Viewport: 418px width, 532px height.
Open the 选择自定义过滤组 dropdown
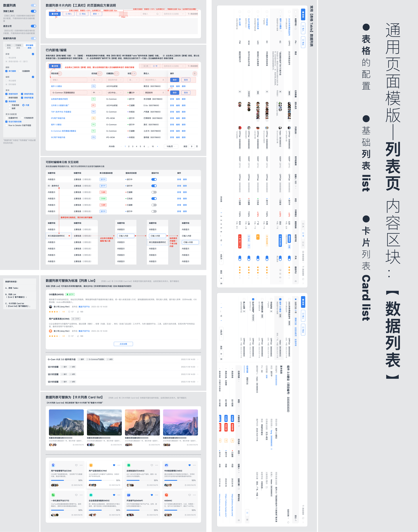174,14
